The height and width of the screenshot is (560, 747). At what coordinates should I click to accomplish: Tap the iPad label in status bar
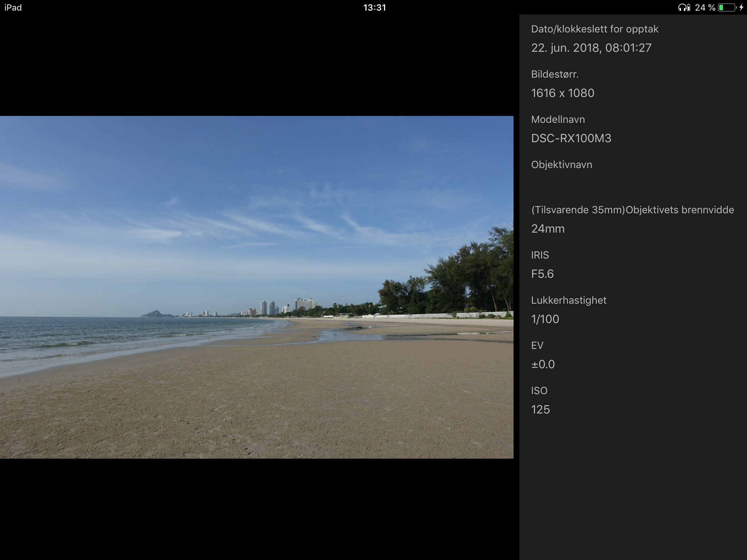pyautogui.click(x=13, y=8)
